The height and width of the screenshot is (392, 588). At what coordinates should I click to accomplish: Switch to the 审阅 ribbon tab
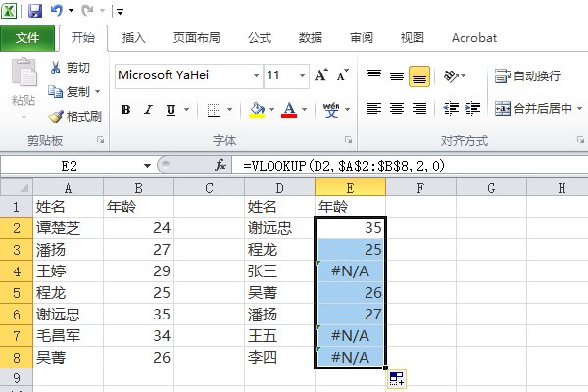[x=362, y=38]
